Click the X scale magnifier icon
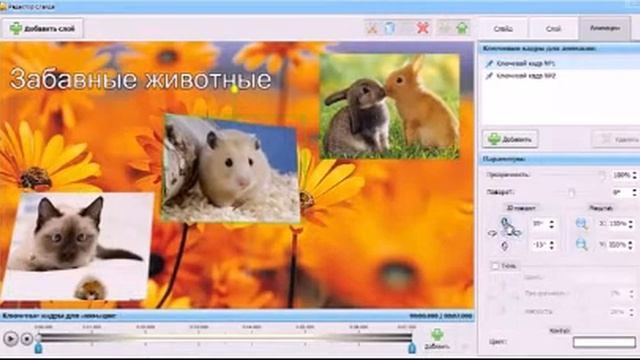This screenshot has height=360, width=640. [582, 224]
